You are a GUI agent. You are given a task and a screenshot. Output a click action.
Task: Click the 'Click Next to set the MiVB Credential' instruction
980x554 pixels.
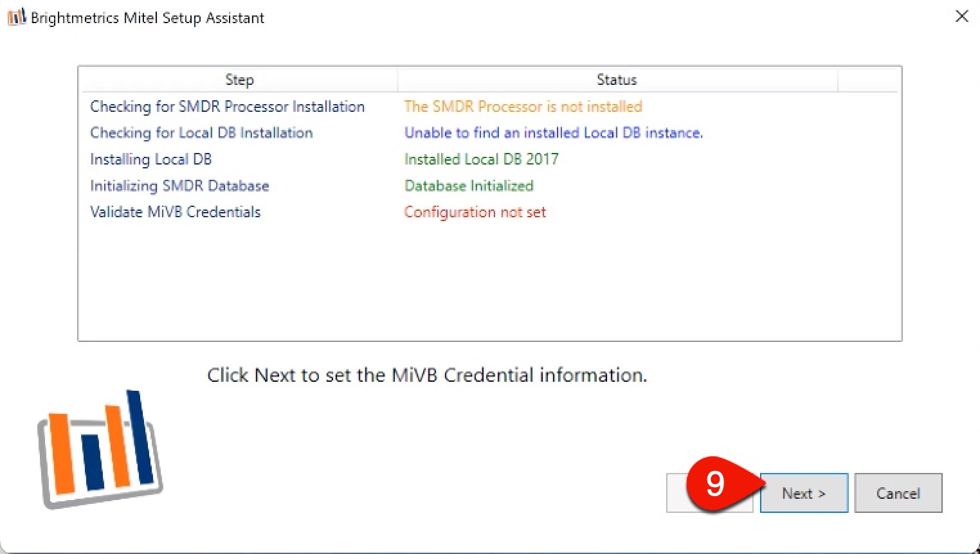pyautogui.click(x=427, y=375)
